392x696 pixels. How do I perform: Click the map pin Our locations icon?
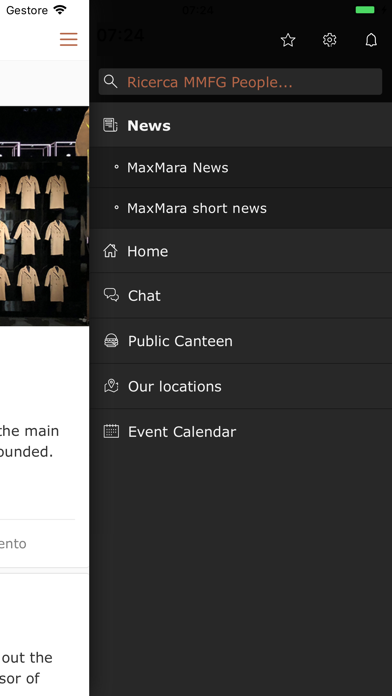tap(111, 386)
